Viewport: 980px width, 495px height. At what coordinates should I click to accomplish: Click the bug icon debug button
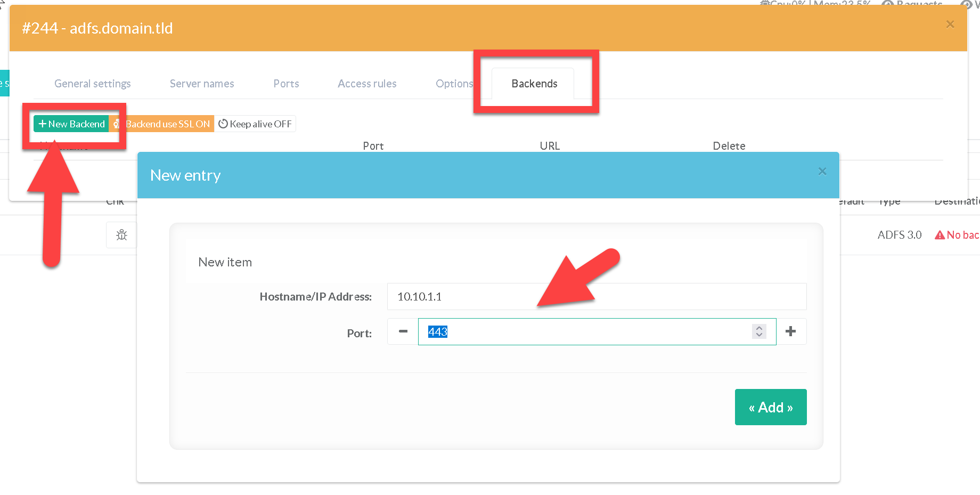click(121, 235)
